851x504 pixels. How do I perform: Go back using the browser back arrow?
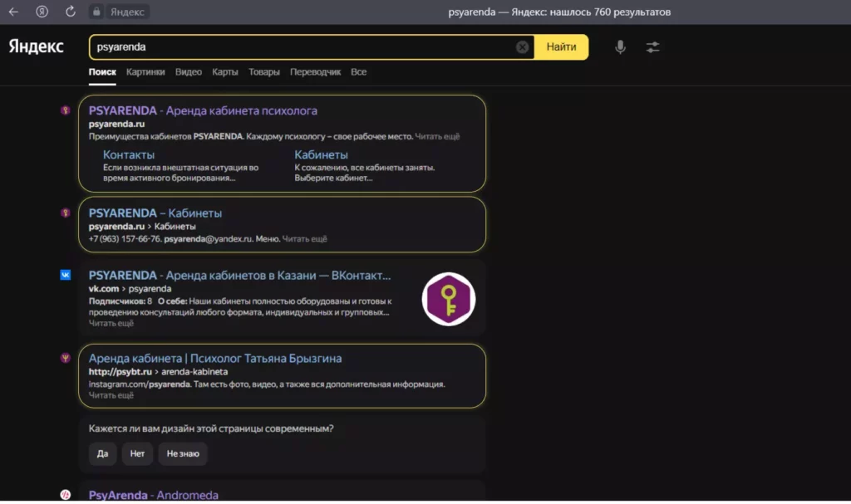13,12
